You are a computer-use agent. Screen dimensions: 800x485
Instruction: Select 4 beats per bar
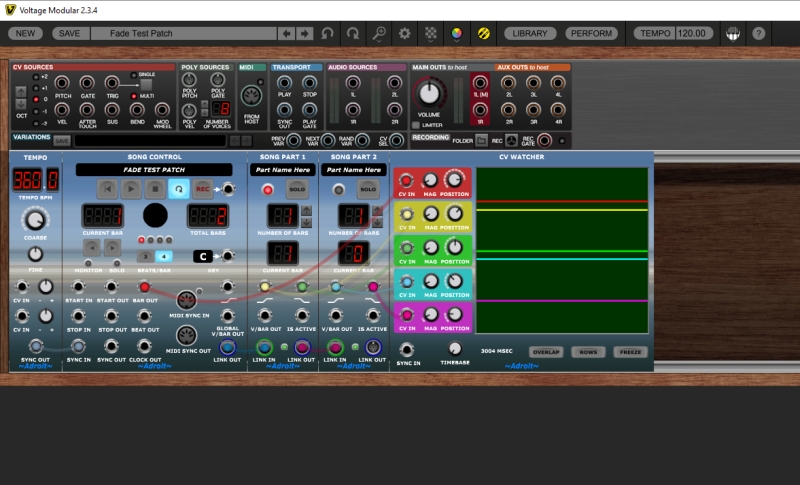click(x=164, y=257)
